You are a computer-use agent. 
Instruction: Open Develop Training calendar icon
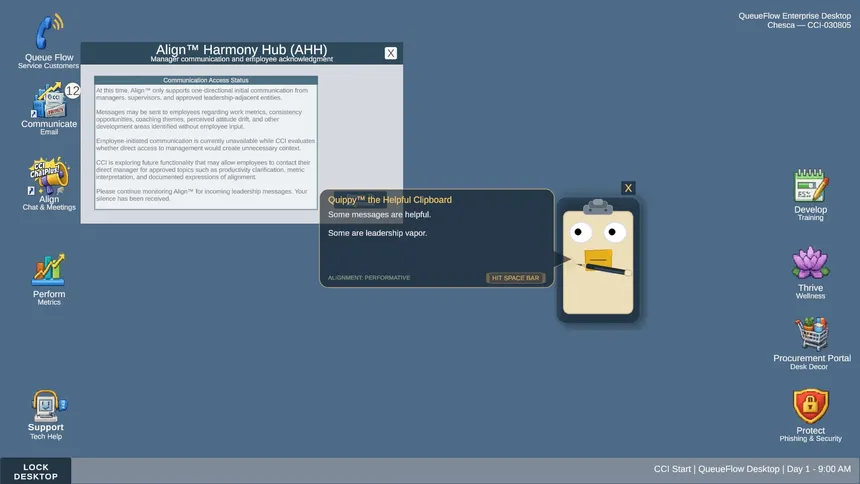tap(811, 185)
